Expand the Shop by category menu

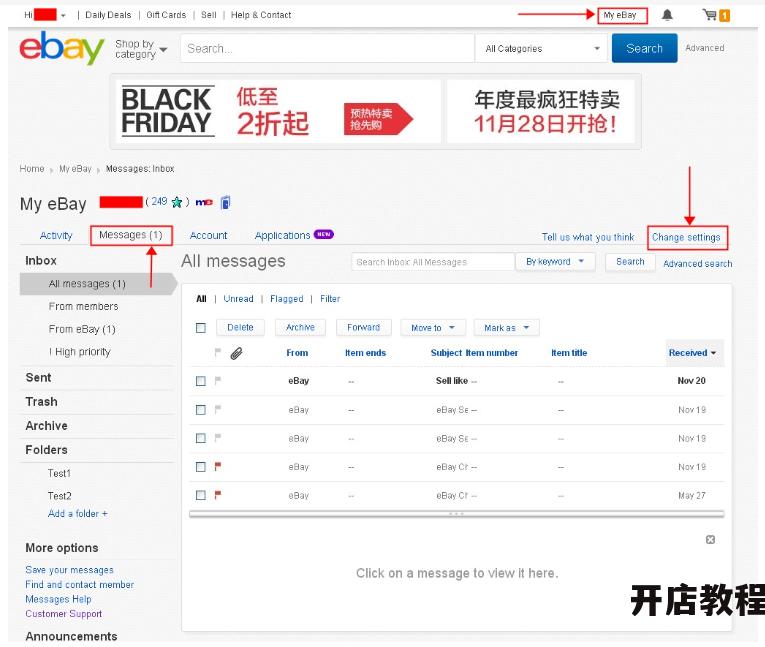[x=141, y=49]
